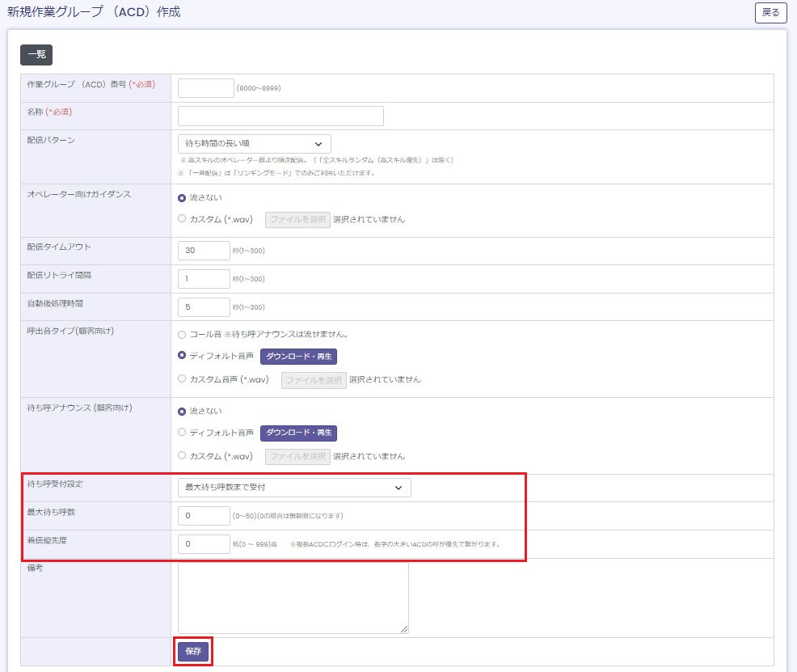Select コール音 radio for 呼出音タイプ
The width and height of the screenshot is (797, 672).
[182, 335]
